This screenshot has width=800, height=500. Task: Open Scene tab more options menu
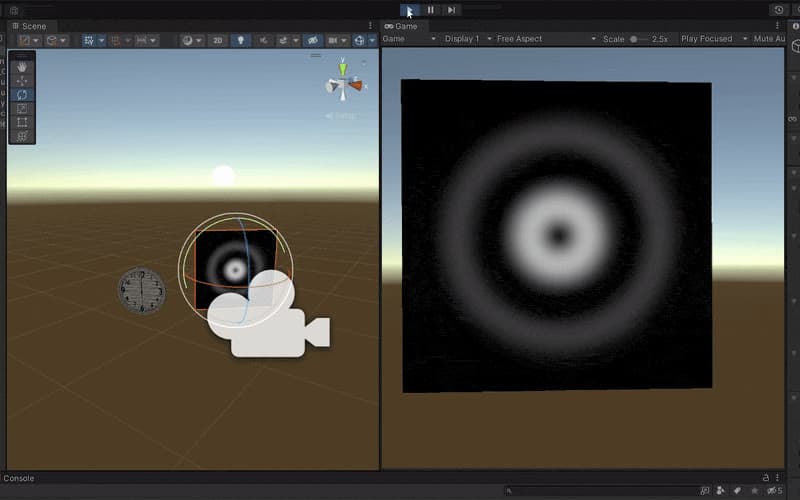(370, 26)
